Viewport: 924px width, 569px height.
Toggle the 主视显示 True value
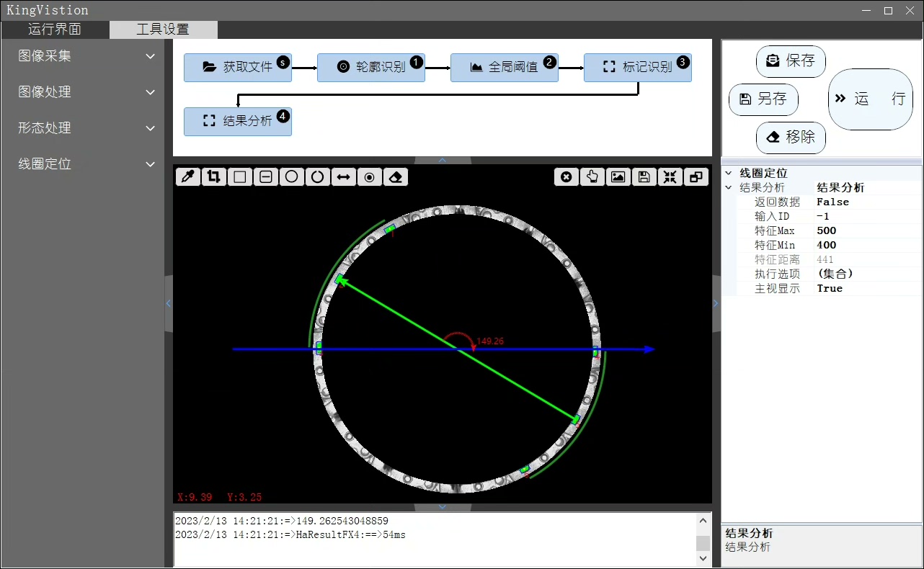[868, 289]
